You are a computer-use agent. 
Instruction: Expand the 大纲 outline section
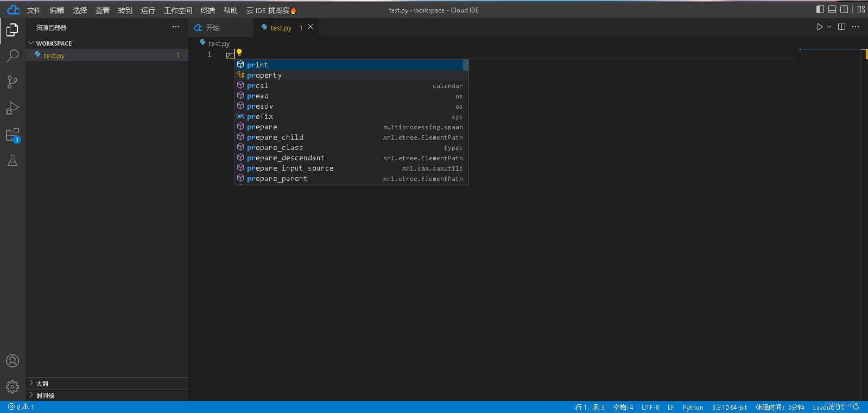click(x=107, y=384)
